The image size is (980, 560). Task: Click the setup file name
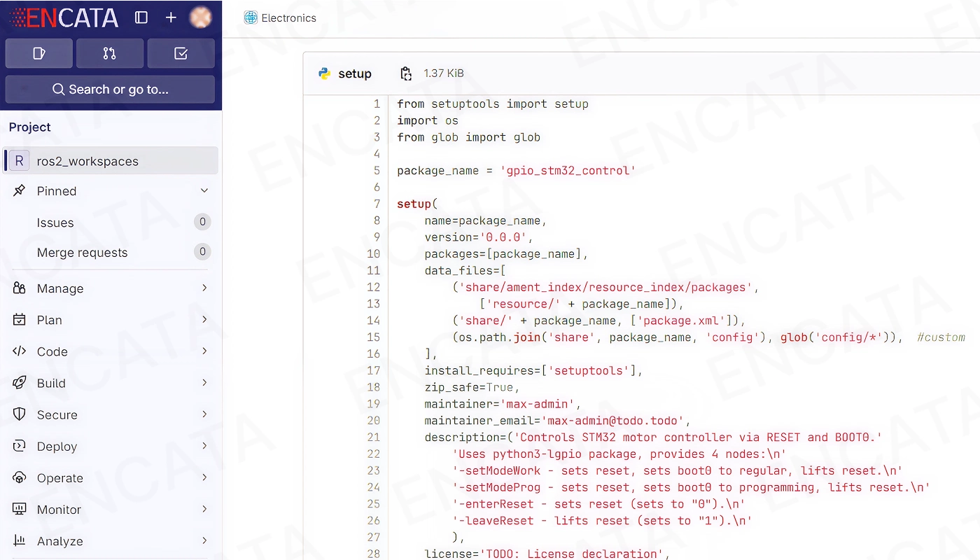(355, 73)
